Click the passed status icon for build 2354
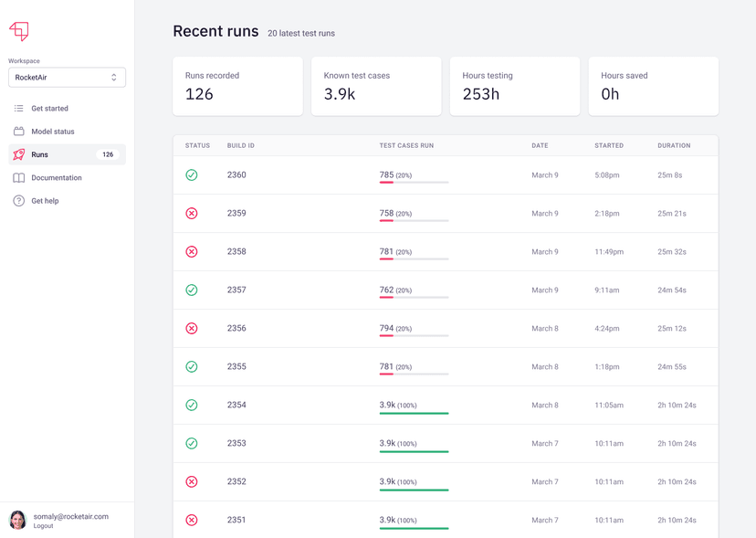Screen dimensions: 756x538 (192, 405)
